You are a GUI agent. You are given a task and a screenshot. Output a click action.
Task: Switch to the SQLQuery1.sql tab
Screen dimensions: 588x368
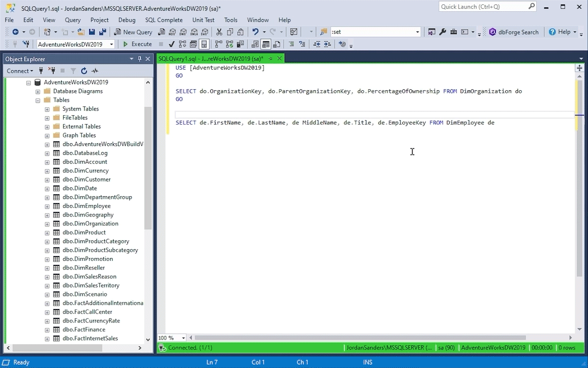point(211,58)
